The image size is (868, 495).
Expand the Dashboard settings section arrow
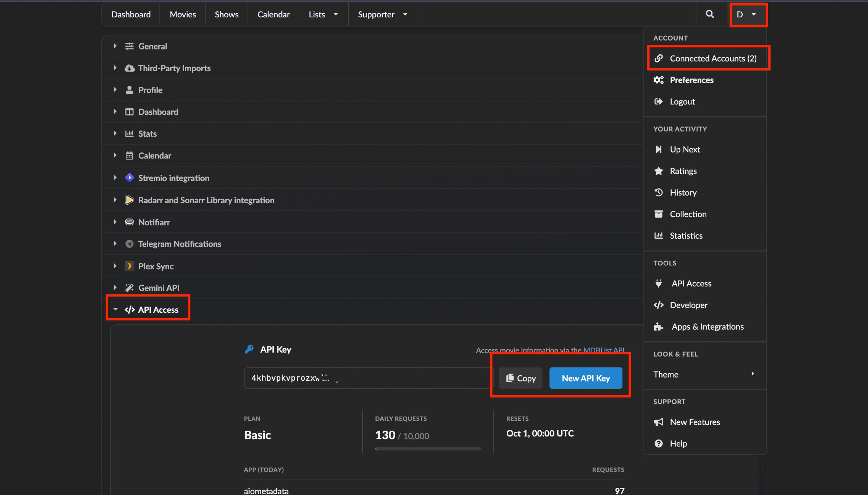coord(115,111)
